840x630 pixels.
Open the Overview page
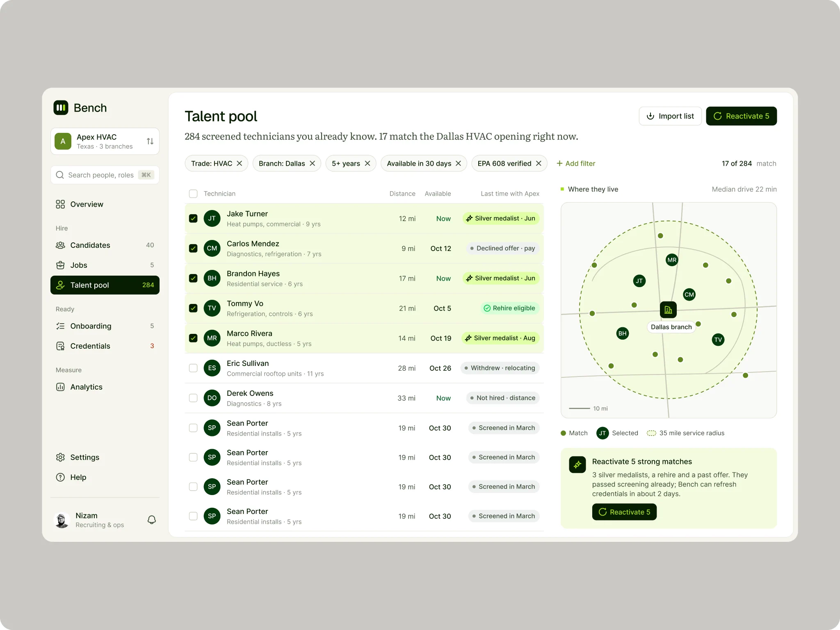click(105, 204)
